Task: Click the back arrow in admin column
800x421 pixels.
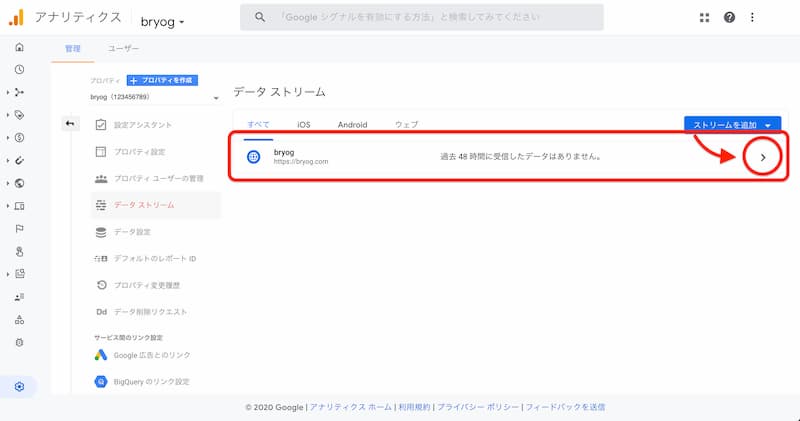Action: coord(70,123)
